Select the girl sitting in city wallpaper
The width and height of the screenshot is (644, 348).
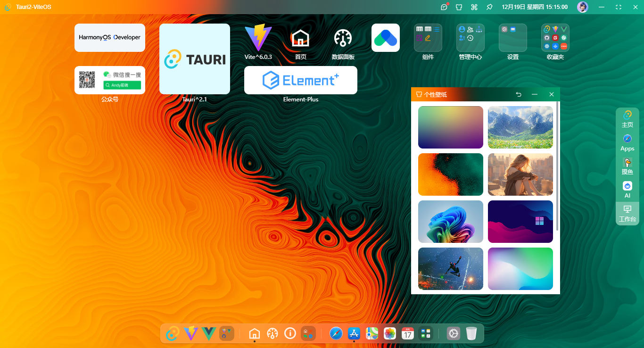click(520, 174)
